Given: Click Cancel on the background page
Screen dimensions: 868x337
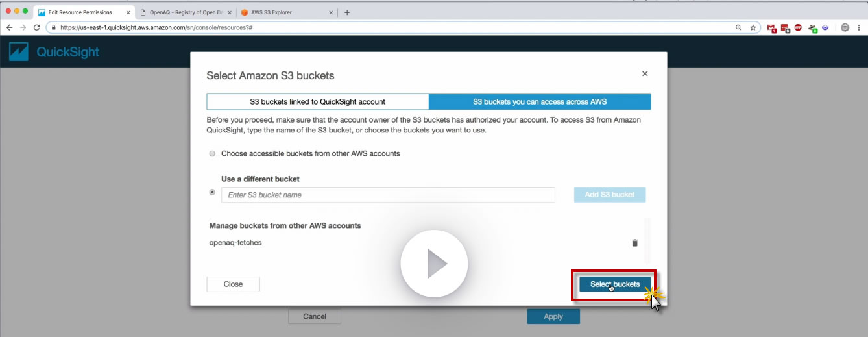Looking at the screenshot, I should click(x=315, y=316).
